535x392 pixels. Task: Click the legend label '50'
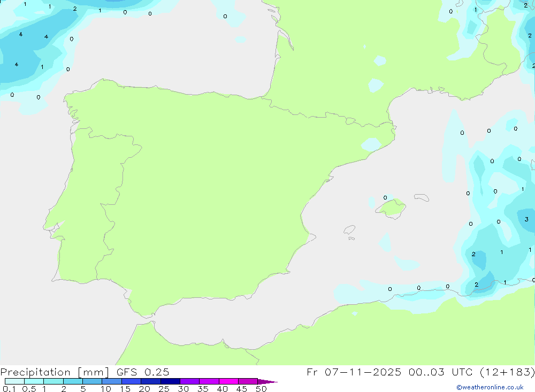(x=262, y=389)
